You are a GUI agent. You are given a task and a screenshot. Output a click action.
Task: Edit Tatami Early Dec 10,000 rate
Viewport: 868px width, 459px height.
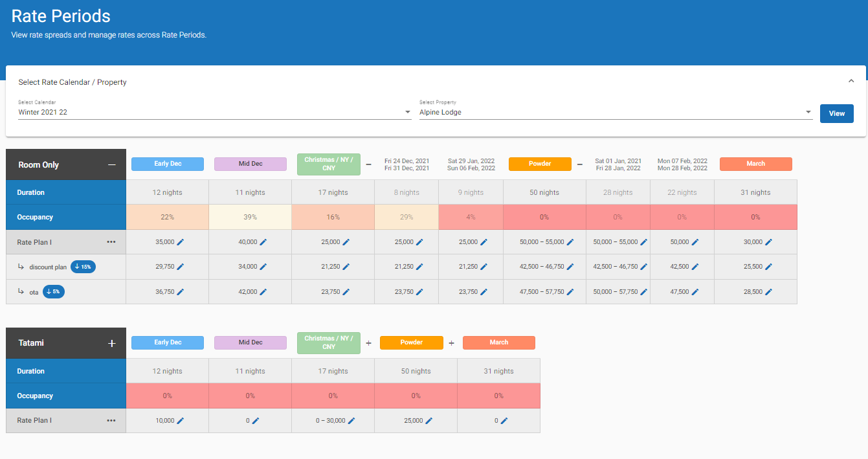point(181,421)
